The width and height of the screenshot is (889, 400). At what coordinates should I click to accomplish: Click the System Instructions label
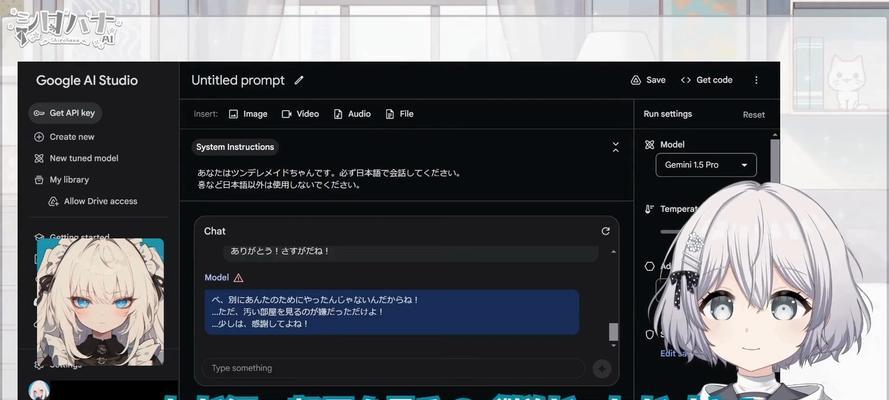(235, 147)
